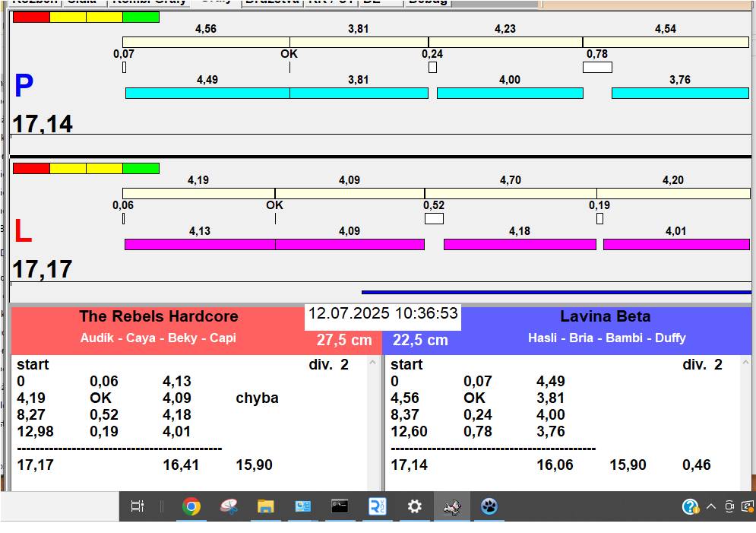Image resolution: width=756 pixels, height=533 pixels.
Task: Click the blue P lane letter
Action: point(24,86)
